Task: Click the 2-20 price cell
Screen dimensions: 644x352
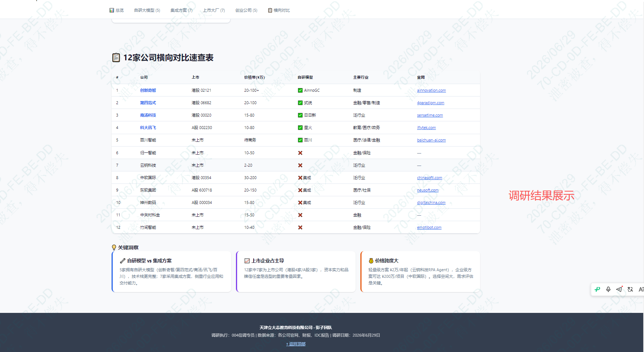Action: click(248, 165)
